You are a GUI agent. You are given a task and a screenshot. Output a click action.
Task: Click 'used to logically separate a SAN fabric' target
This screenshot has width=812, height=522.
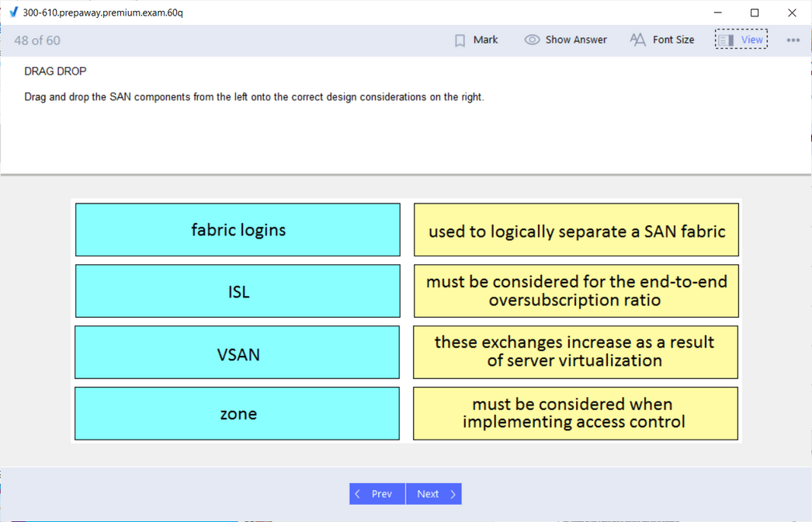[x=576, y=230]
